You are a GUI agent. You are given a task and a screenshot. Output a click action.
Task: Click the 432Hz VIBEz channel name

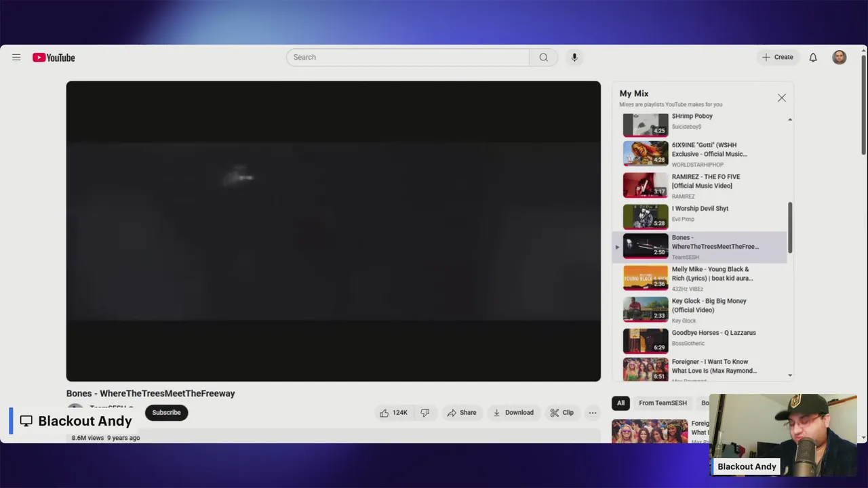click(x=688, y=289)
